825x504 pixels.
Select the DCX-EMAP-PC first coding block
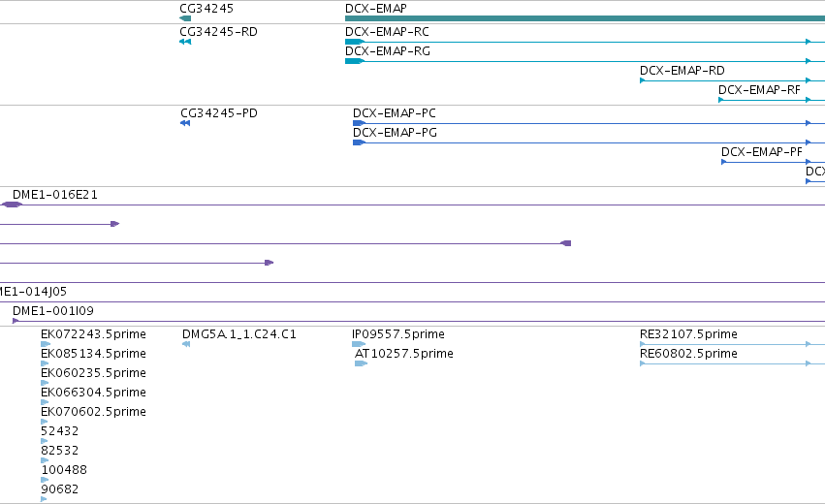(x=359, y=123)
